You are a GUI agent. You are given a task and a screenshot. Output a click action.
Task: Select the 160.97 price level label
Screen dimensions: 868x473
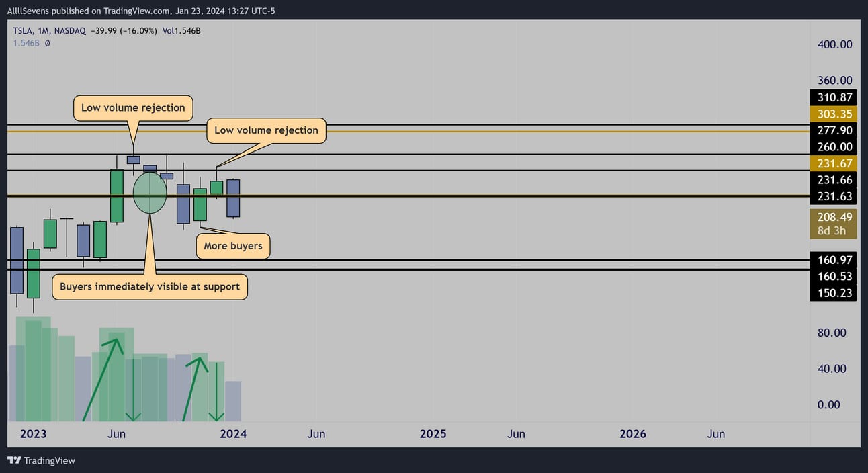point(833,260)
